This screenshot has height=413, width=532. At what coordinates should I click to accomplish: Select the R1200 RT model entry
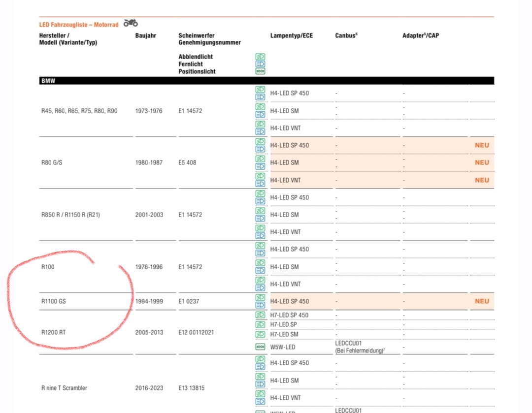(53, 332)
